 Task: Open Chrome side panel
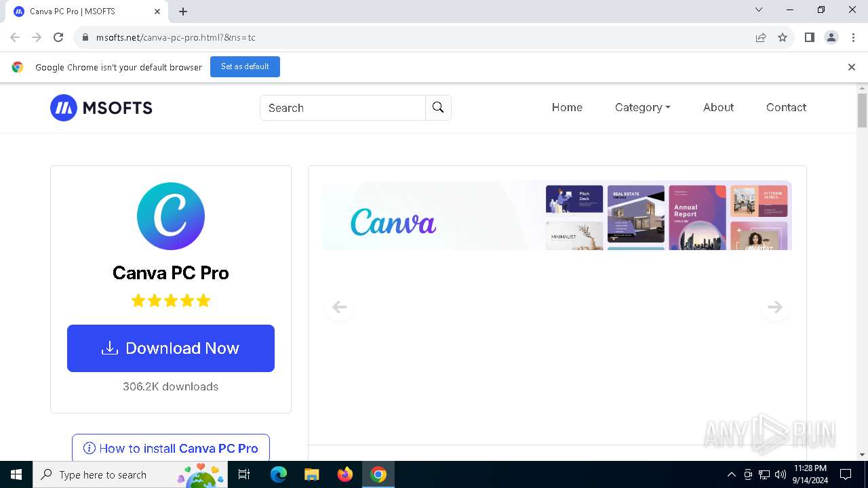[810, 37]
